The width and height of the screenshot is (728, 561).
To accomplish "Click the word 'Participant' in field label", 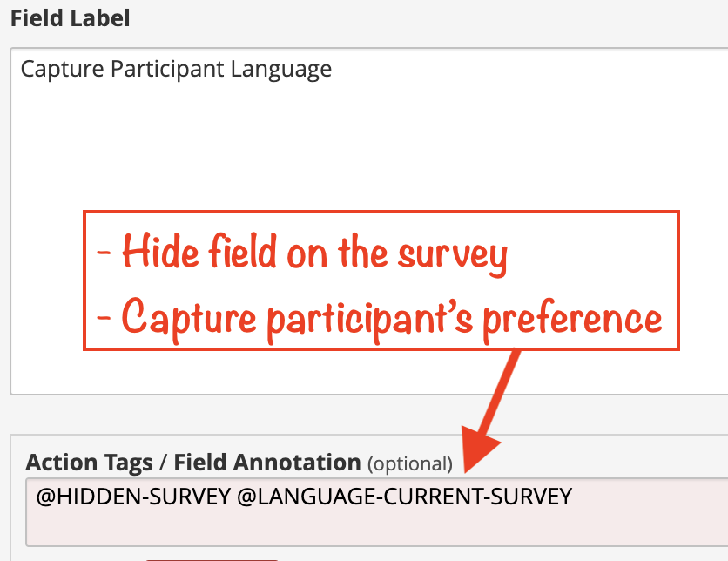I will click(x=167, y=70).
